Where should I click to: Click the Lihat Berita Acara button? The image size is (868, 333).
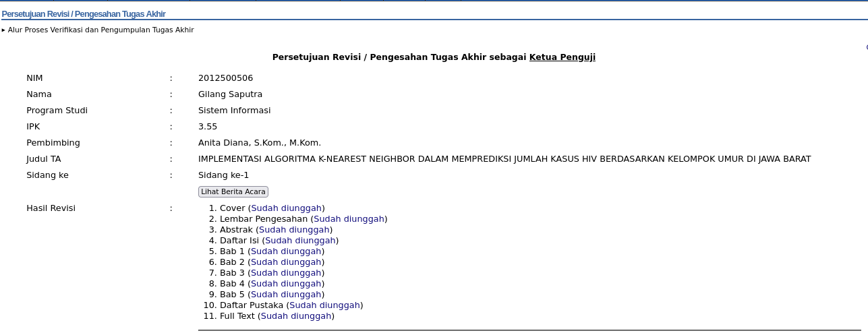click(x=233, y=192)
